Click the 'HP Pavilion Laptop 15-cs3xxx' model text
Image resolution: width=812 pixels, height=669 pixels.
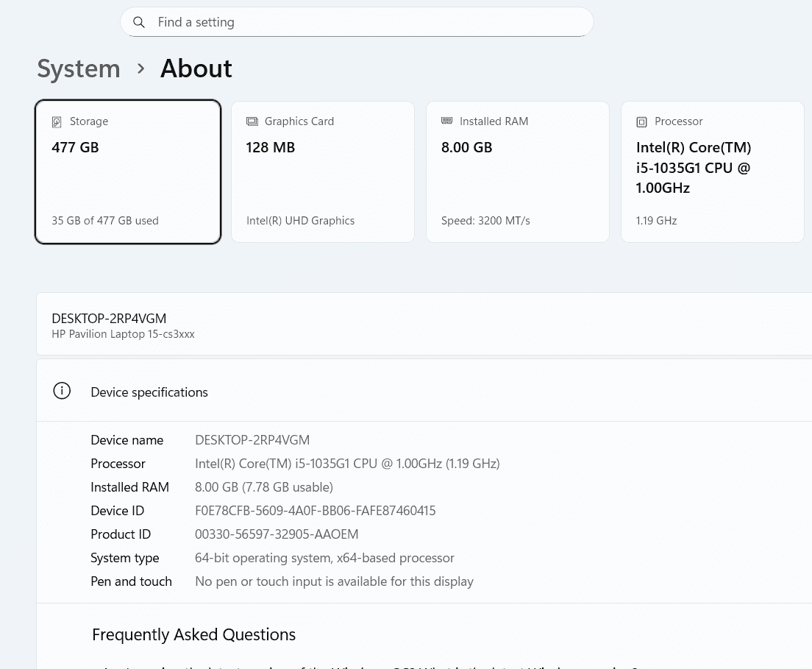[x=123, y=334]
